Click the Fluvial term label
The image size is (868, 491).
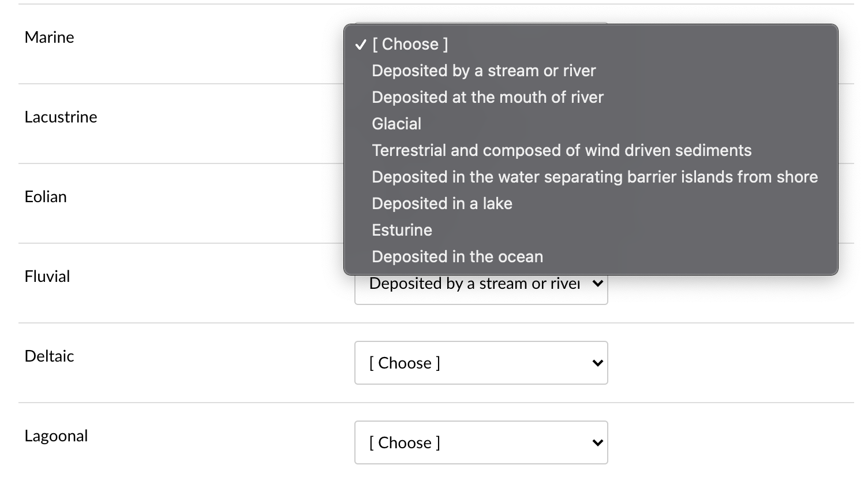(x=47, y=277)
